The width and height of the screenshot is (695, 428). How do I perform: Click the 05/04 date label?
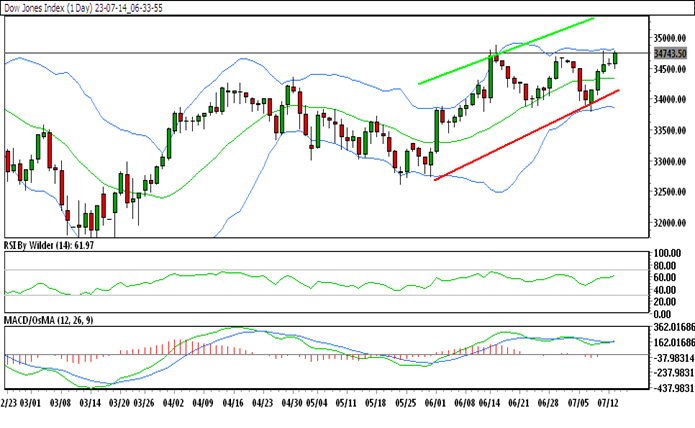[317, 403]
